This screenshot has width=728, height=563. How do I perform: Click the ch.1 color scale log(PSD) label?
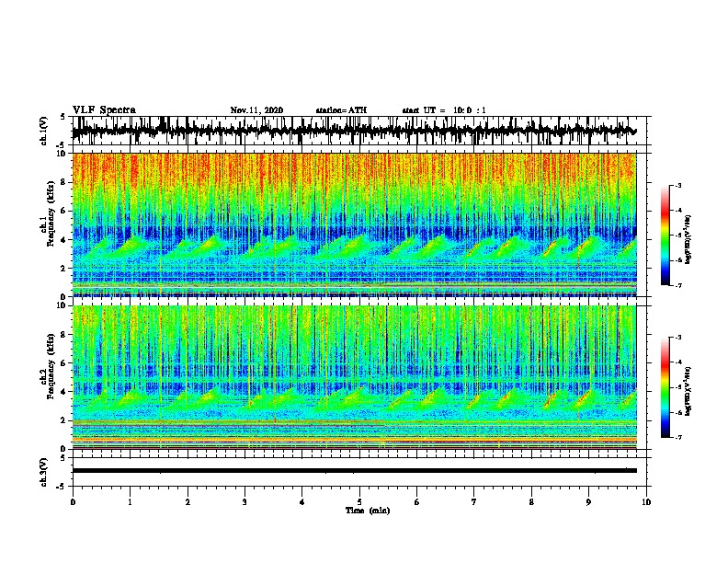pos(688,240)
